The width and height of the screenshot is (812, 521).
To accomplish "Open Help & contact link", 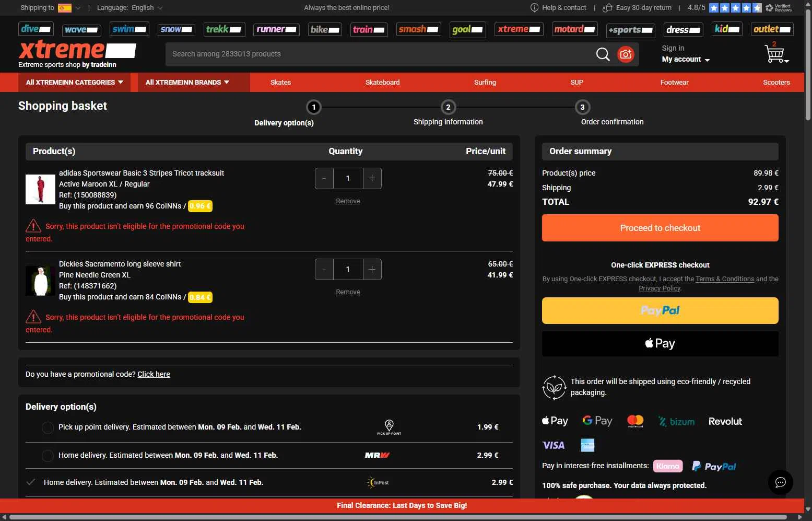I will [558, 8].
